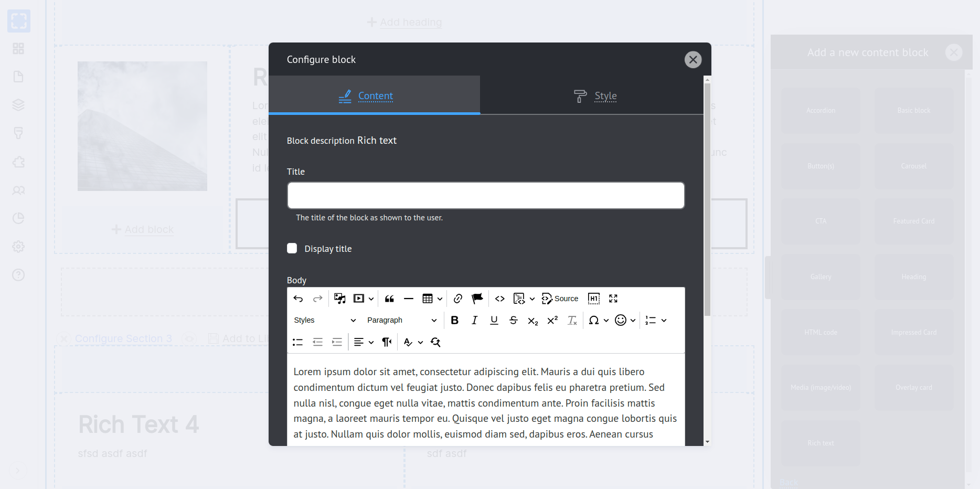
Task: Decrease the indent level
Action: click(317, 342)
